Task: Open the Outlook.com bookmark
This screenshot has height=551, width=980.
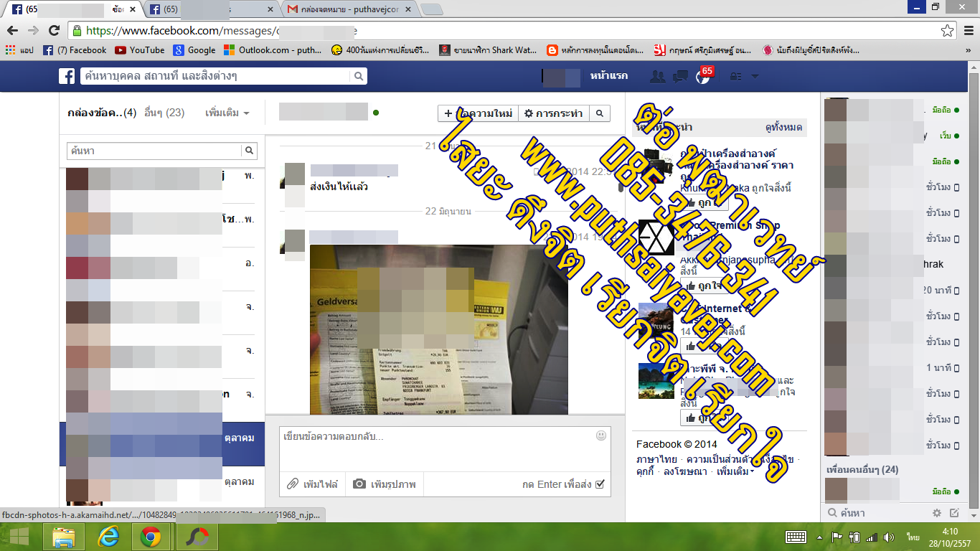Action: coord(273,50)
